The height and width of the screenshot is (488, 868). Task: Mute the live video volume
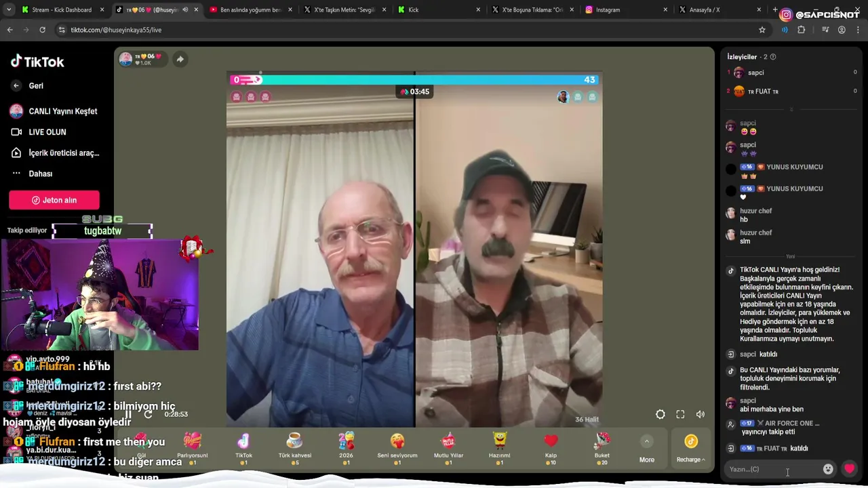[701, 414]
